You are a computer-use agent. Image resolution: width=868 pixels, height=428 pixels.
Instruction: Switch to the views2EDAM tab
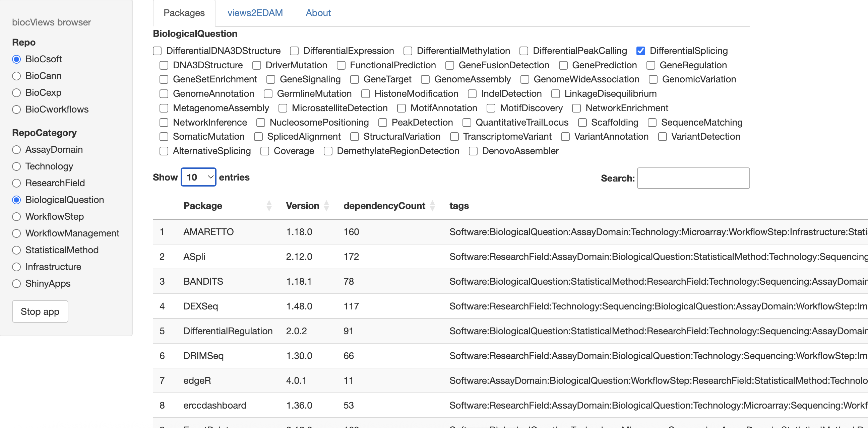point(255,13)
